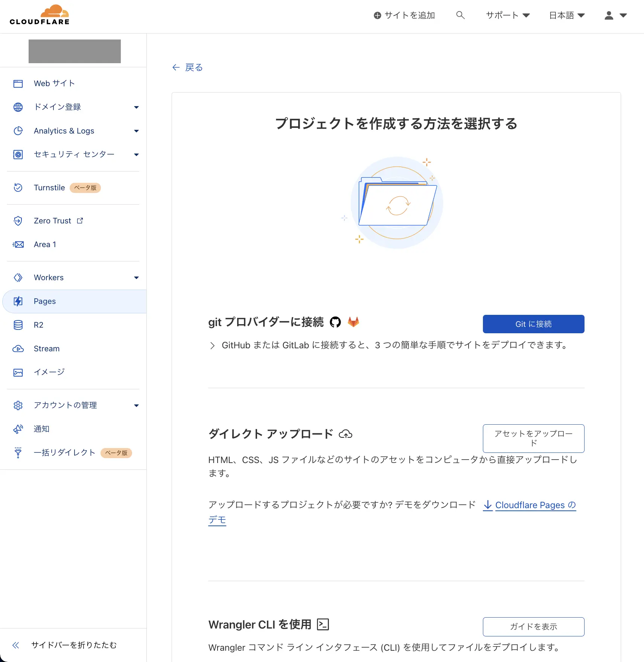Download the Cloudflare Pages のデモ link
644x662 pixels.
click(535, 505)
